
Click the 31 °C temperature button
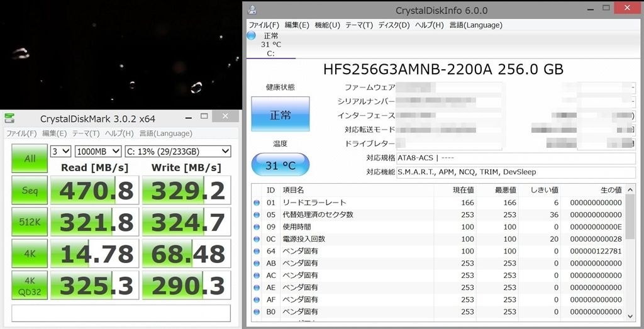click(280, 165)
